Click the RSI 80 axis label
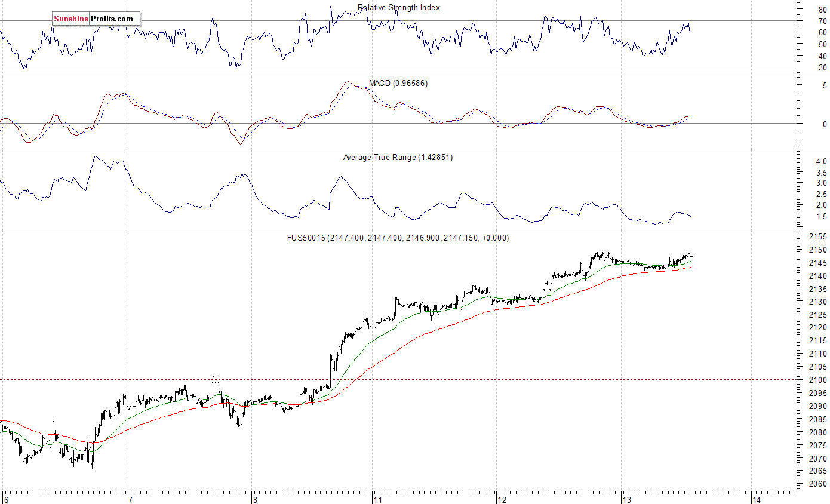This screenshot has height=504, width=830. tap(823, 9)
